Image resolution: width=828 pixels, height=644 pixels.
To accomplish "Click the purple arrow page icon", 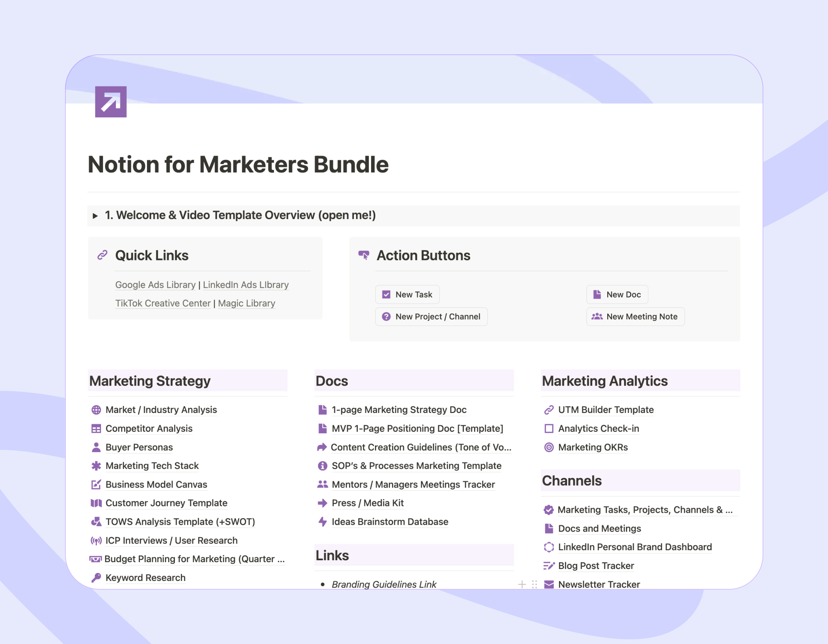I will pos(111,102).
